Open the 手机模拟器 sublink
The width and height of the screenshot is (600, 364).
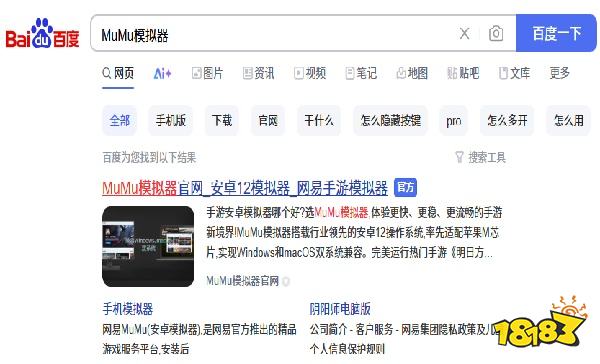coord(128,309)
